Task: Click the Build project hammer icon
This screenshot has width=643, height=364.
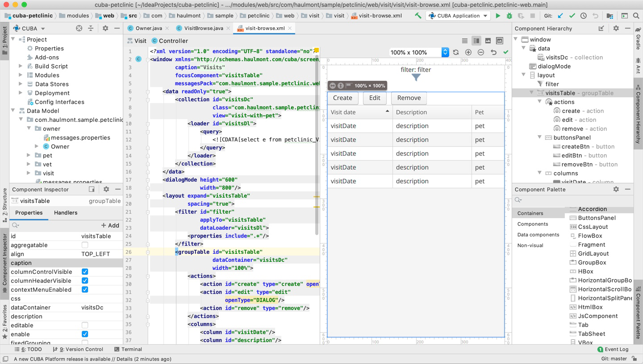Action: click(418, 16)
